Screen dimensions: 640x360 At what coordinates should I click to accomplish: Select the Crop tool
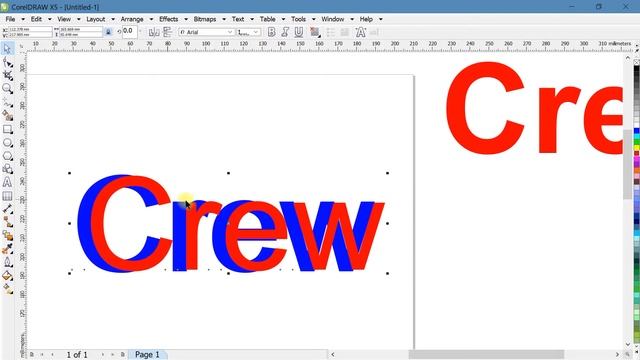[7, 76]
